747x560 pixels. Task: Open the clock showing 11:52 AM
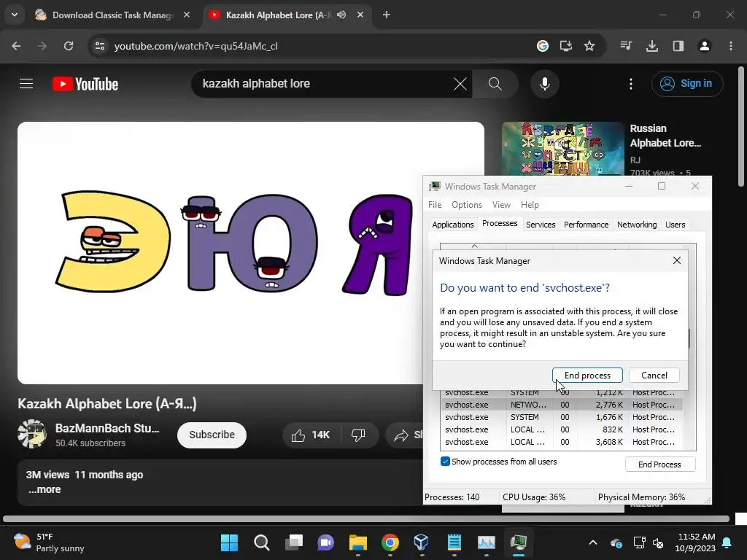pyautogui.click(x=695, y=542)
